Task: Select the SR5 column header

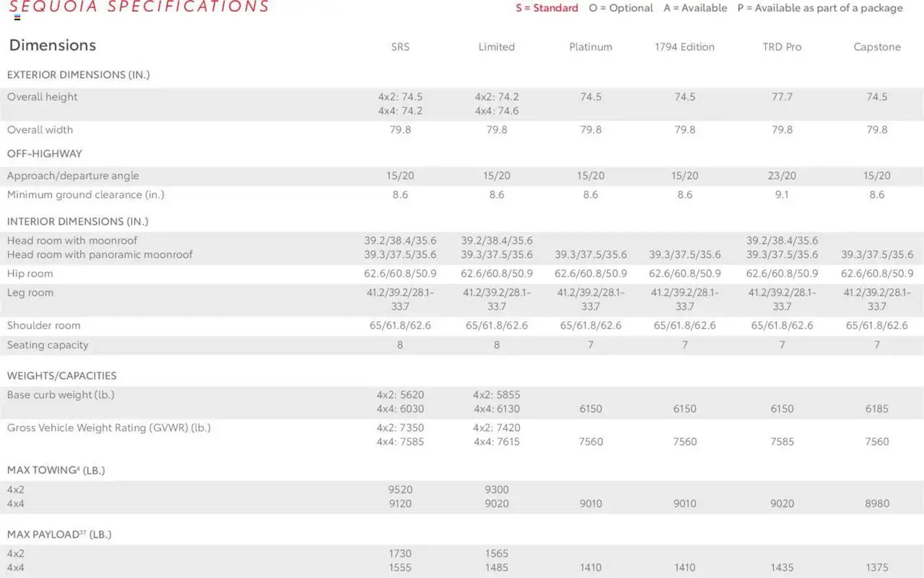Action: pyautogui.click(x=400, y=47)
